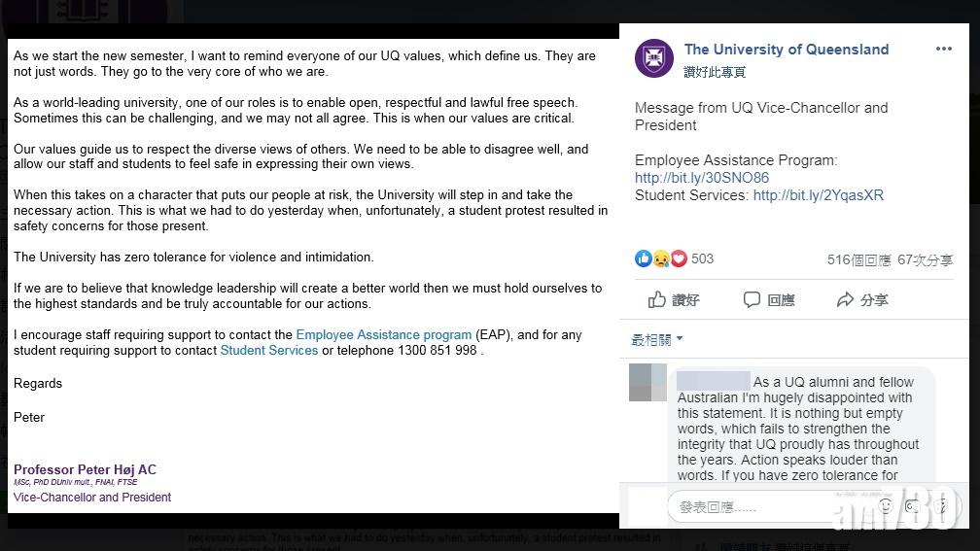Click the blurred commenter name
This screenshot has height=551, width=980.
pos(713,381)
